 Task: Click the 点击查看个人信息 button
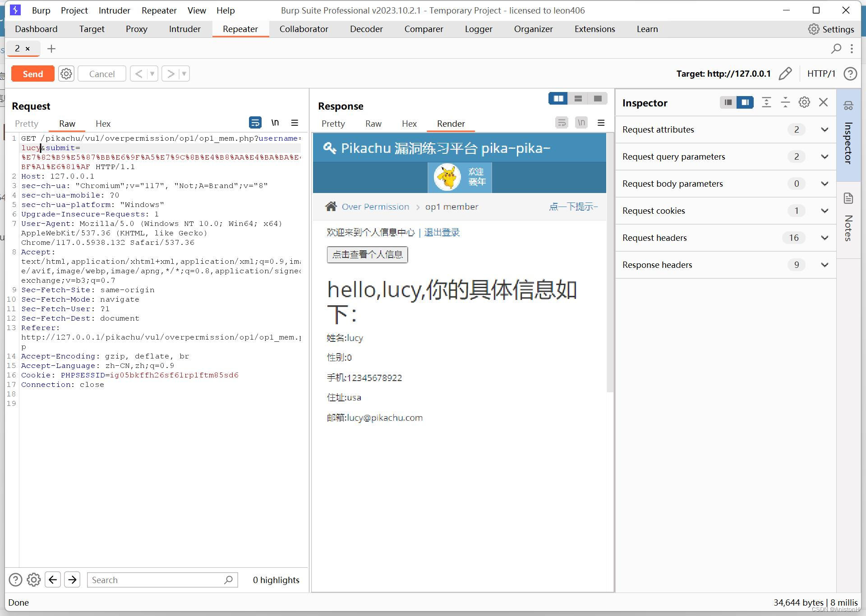[367, 254]
